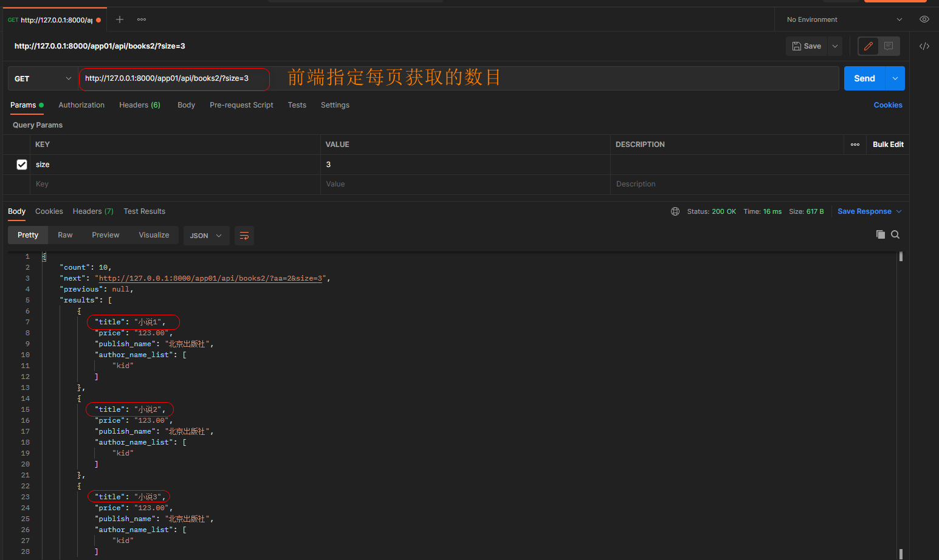
Task: Open the Tests tab
Action: point(297,105)
